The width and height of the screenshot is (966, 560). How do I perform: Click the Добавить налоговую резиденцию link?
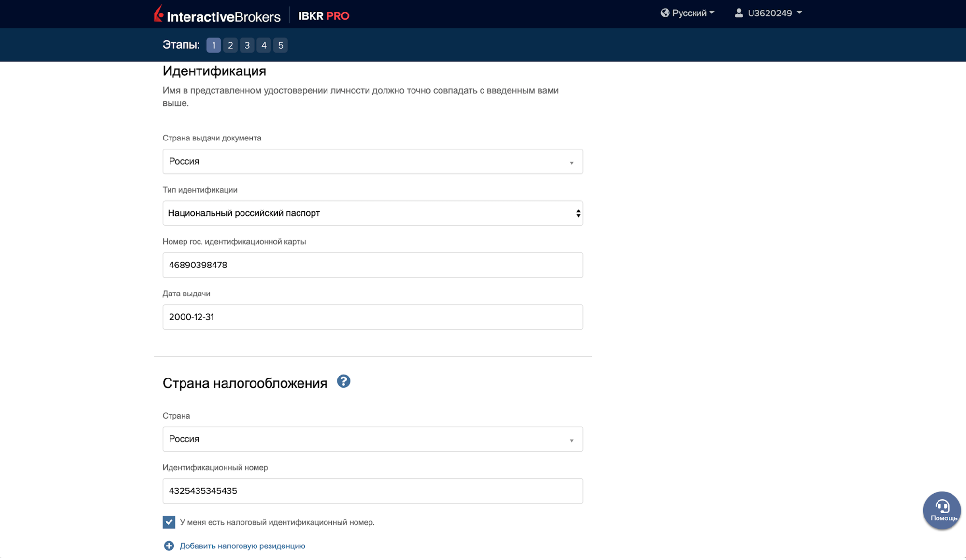pos(242,546)
